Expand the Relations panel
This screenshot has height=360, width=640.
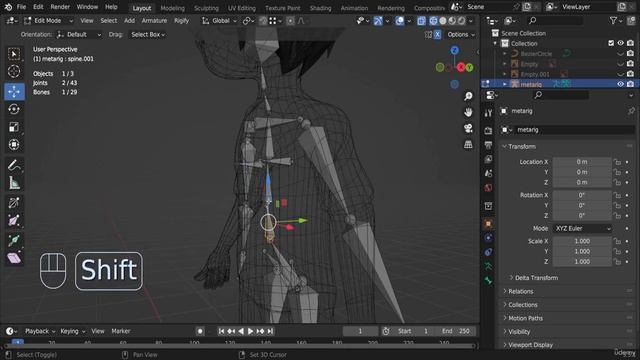520,291
